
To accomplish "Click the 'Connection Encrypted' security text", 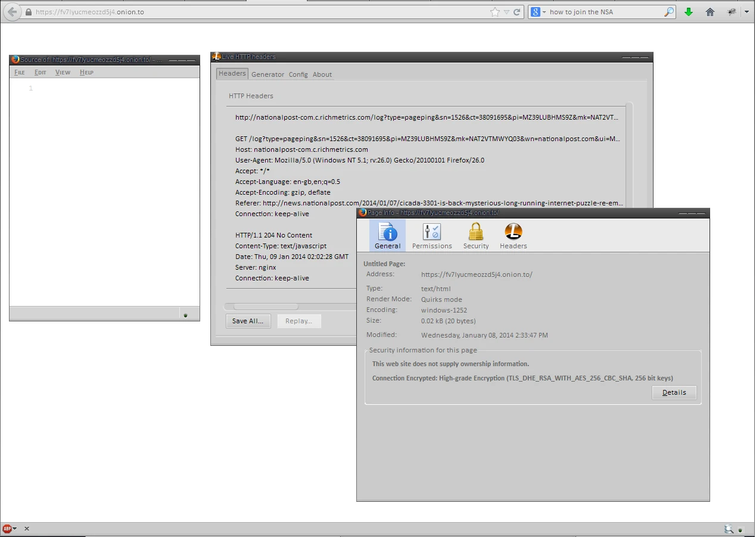I will pyautogui.click(x=522, y=378).
